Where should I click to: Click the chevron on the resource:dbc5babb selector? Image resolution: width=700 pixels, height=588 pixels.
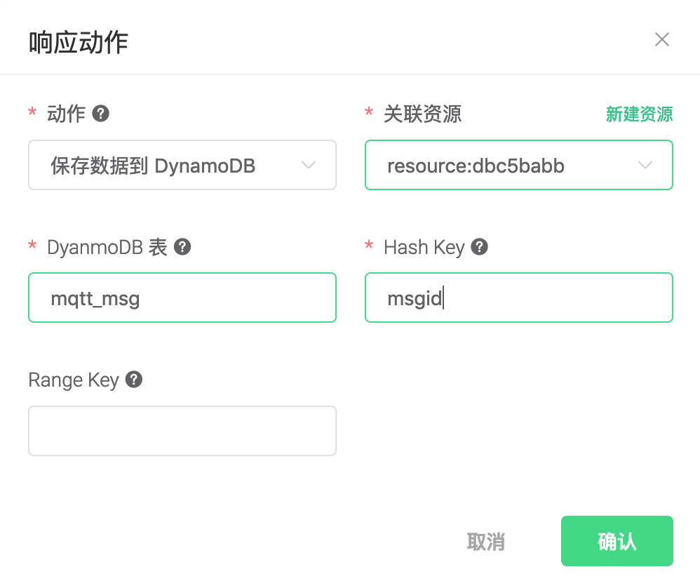pos(645,165)
